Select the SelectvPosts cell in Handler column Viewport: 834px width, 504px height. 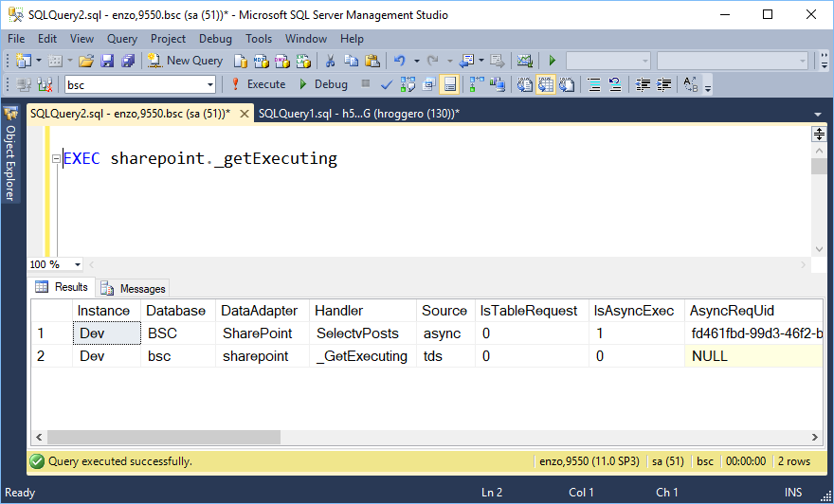(x=357, y=333)
